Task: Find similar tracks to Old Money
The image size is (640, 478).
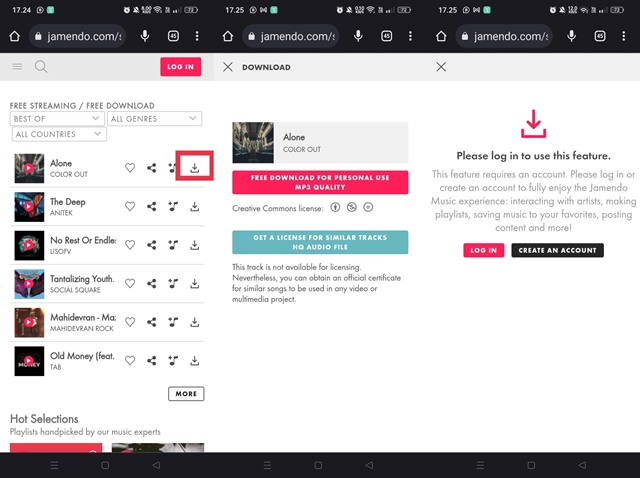Action: (173, 360)
